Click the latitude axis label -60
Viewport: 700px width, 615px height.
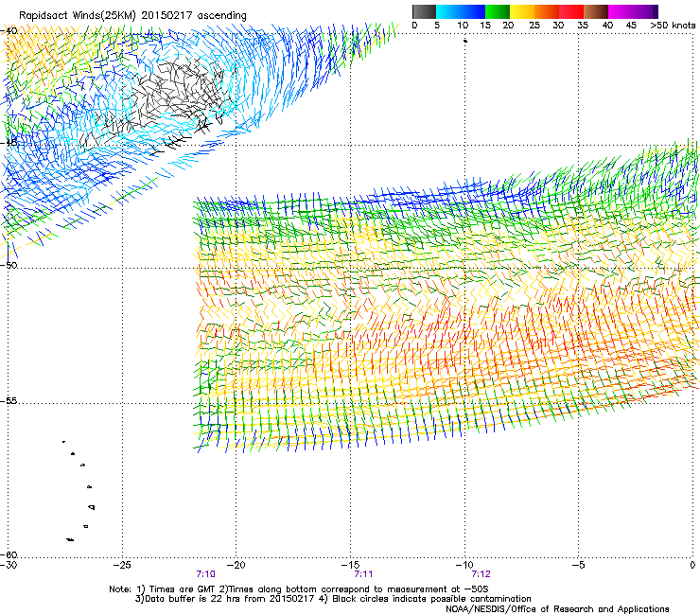(x=9, y=554)
